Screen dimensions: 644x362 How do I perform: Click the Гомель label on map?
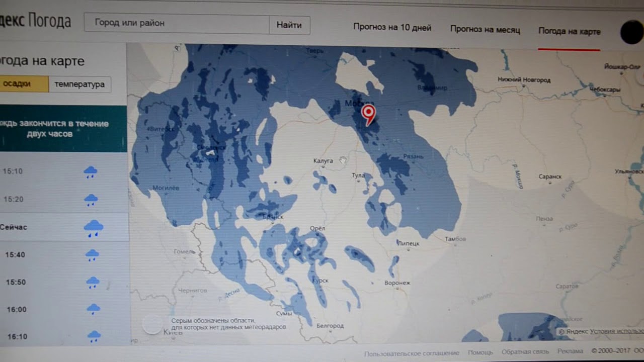click(184, 251)
